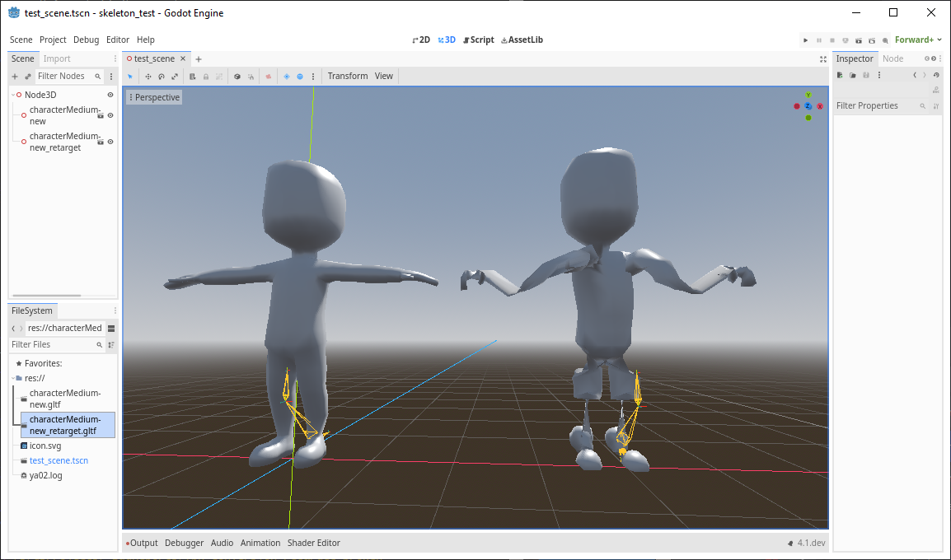This screenshot has width=951, height=560.
Task: Toggle visibility of characterMedium-new_retarget
Action: pyautogui.click(x=110, y=141)
